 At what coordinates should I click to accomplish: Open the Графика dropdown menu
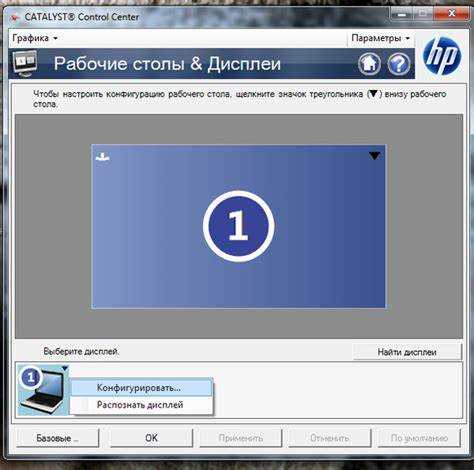35,38
